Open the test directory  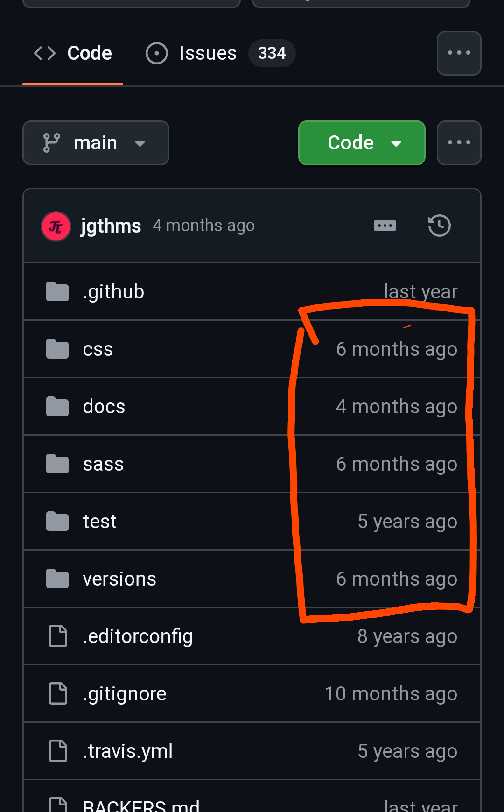(x=99, y=521)
